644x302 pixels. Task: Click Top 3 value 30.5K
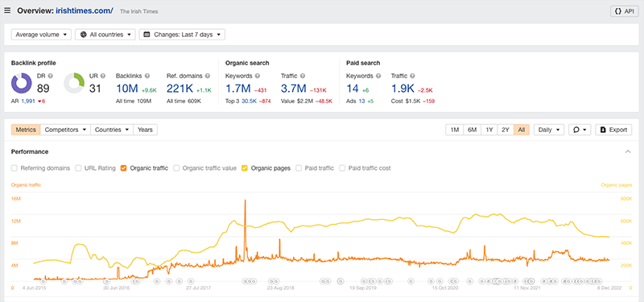coord(249,101)
